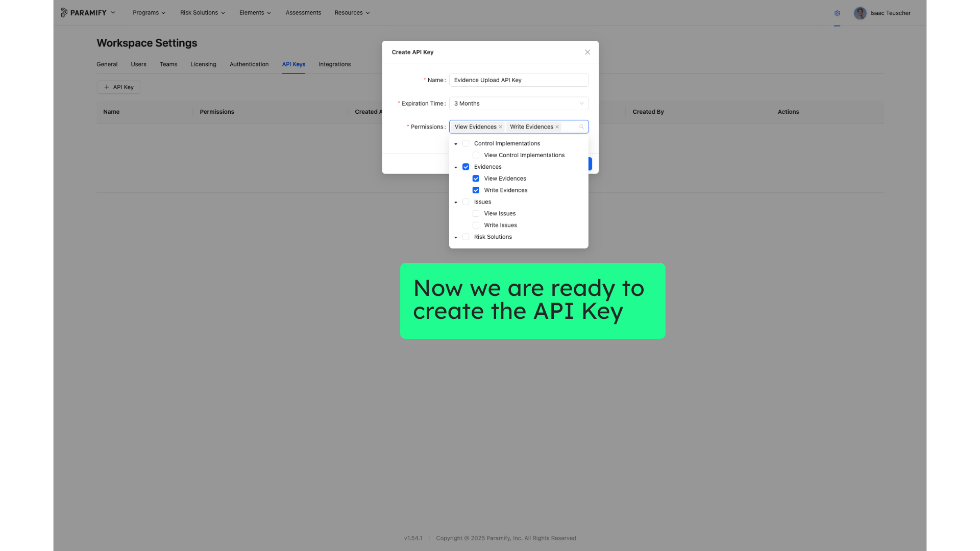Image resolution: width=980 pixels, height=551 pixels.
Task: Click the add API Key button
Action: 118,87
